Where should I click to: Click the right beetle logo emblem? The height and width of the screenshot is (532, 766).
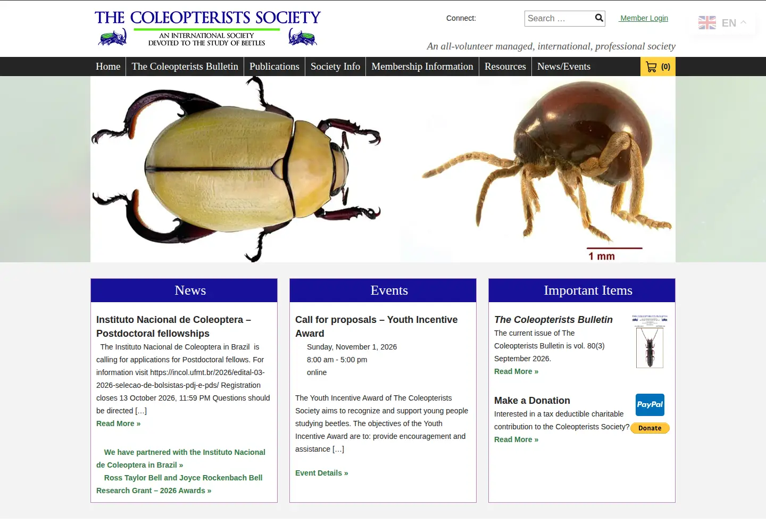[303, 37]
